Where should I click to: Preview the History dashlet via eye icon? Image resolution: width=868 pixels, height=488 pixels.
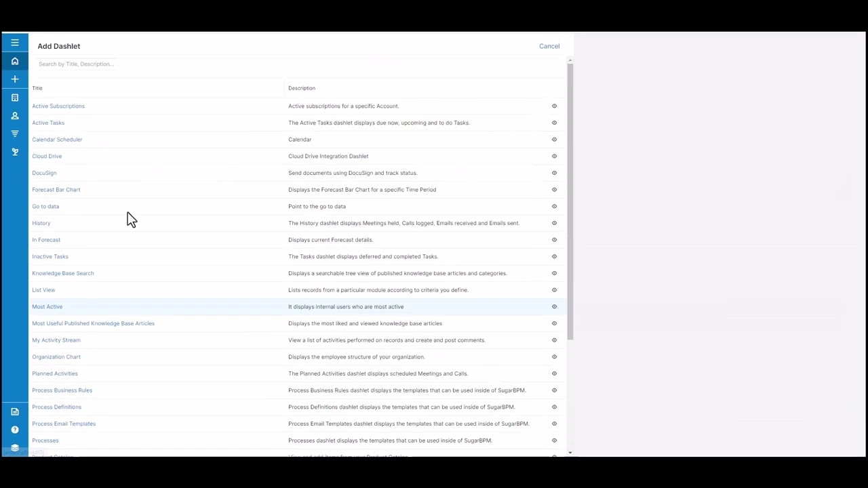(554, 223)
